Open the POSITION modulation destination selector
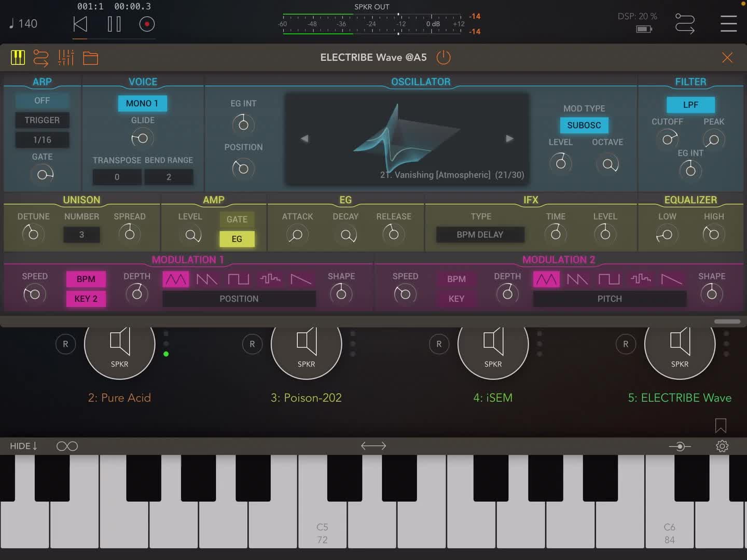The width and height of the screenshot is (747, 560). [239, 299]
